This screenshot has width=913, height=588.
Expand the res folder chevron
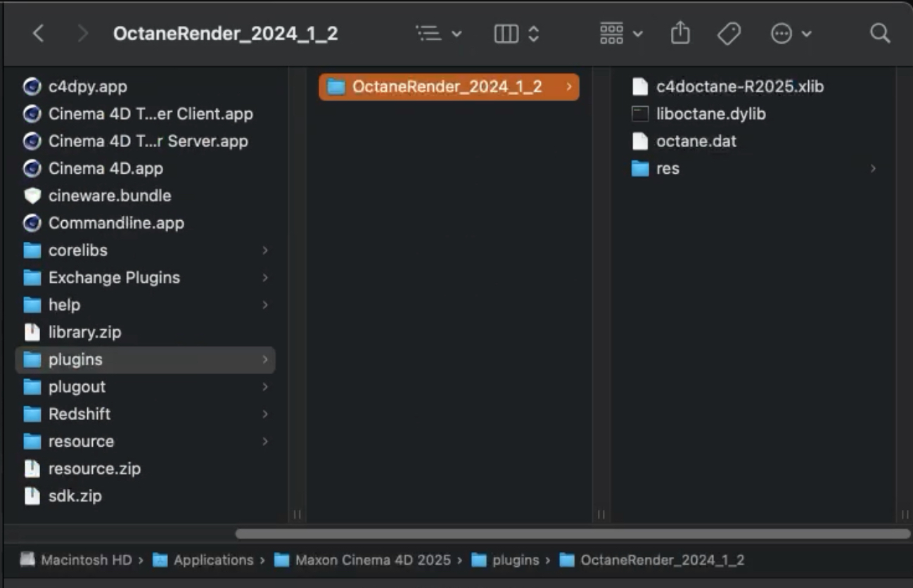(x=874, y=169)
